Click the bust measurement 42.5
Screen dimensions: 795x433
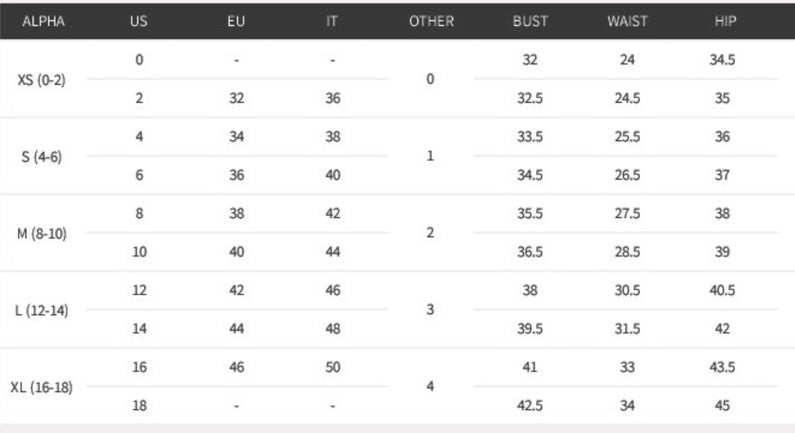click(530, 406)
